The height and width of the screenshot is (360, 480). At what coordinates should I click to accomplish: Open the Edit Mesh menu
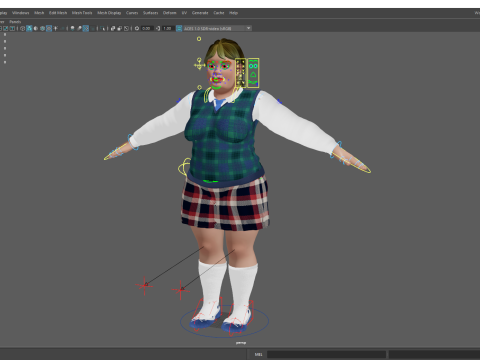coord(58,13)
